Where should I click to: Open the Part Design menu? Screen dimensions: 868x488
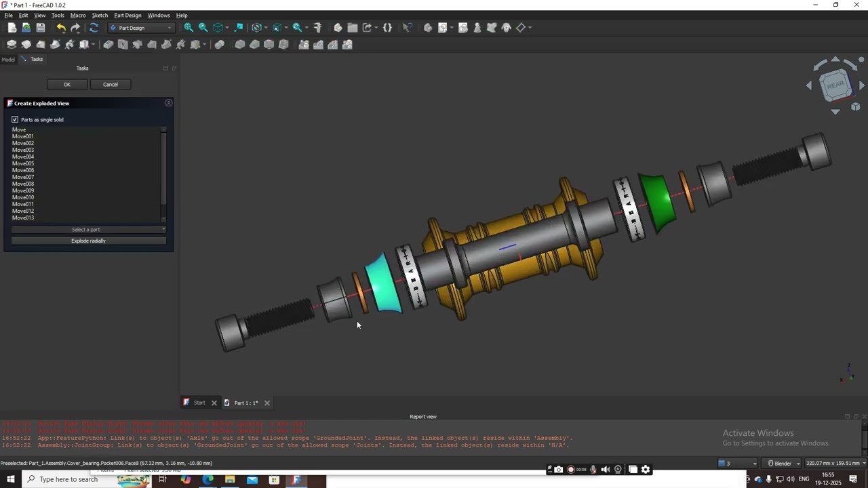[x=127, y=15]
